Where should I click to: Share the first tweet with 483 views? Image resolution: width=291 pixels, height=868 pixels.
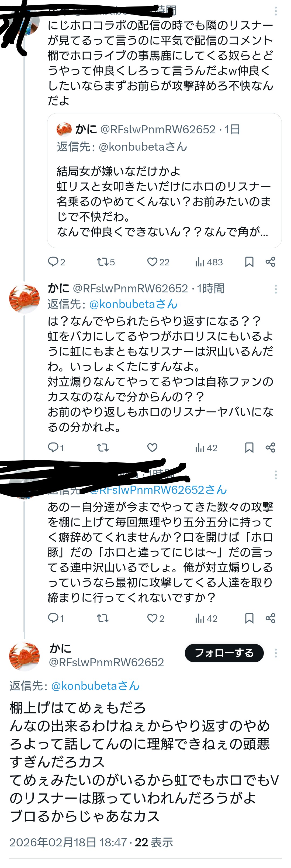point(271,262)
